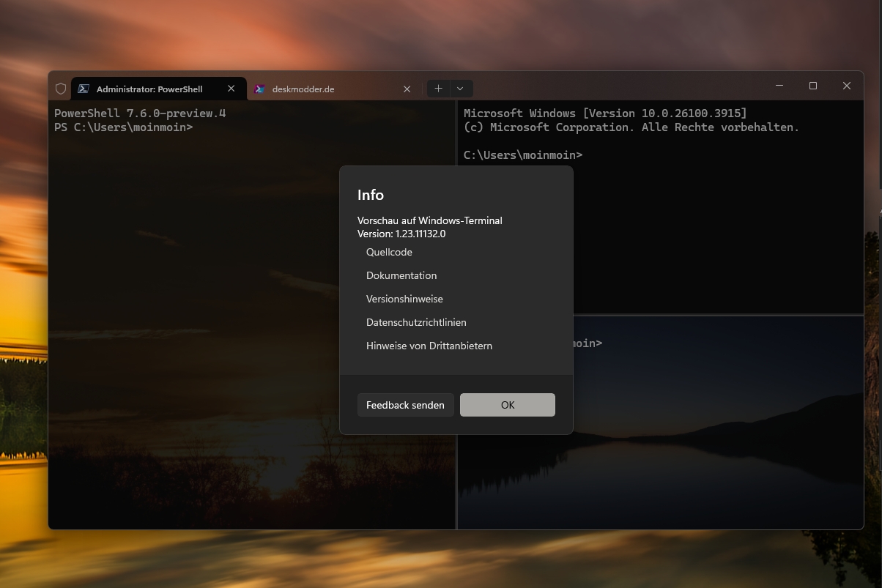Viewport: 882px width, 588px height.
Task: Click the Info dialog heading
Action: coord(371,195)
